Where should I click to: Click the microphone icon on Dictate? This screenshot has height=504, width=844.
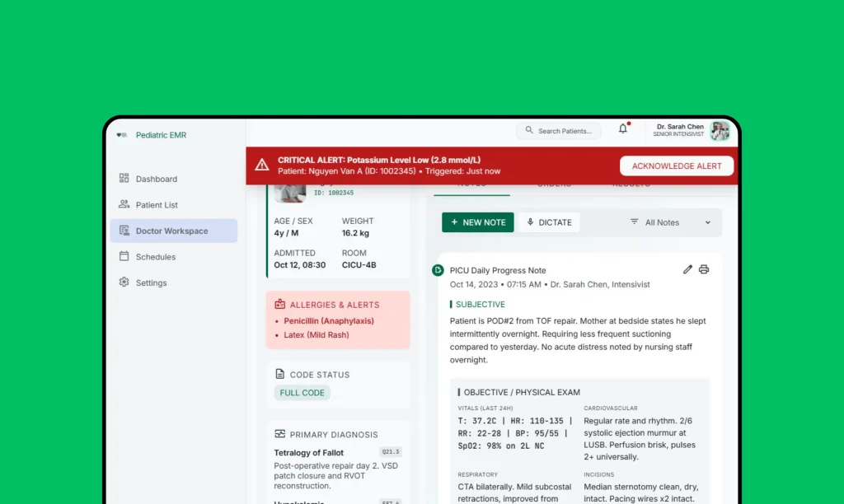coord(530,222)
